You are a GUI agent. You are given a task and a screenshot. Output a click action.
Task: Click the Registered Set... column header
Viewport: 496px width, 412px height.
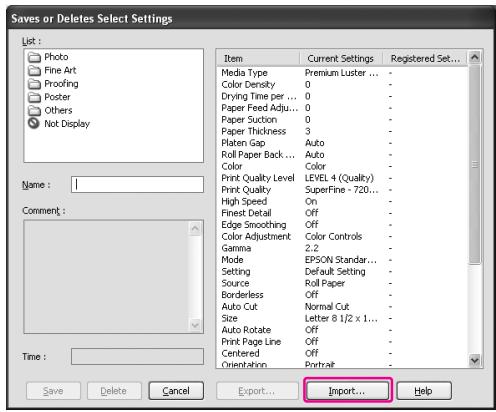[x=425, y=59]
